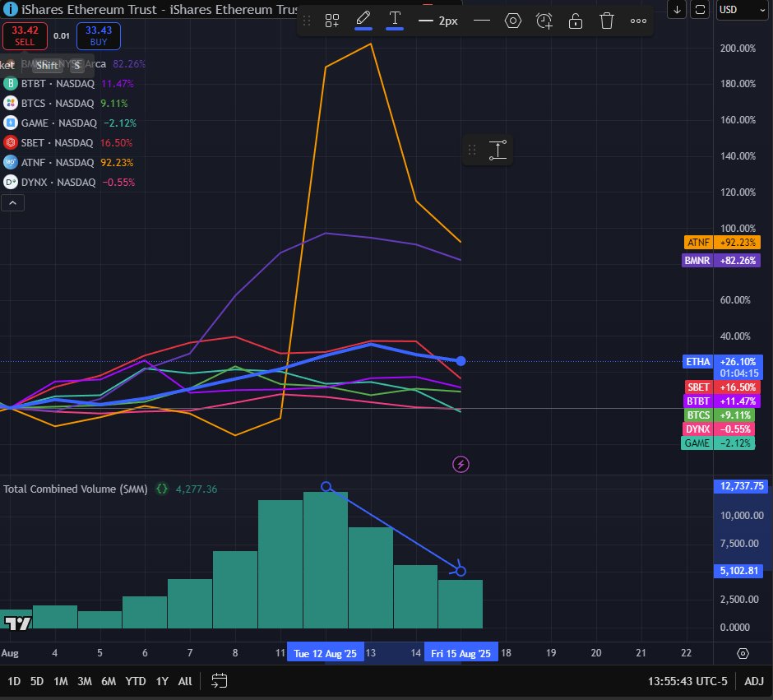Set 1Y time range
This screenshot has width=773, height=700.
pos(162,681)
